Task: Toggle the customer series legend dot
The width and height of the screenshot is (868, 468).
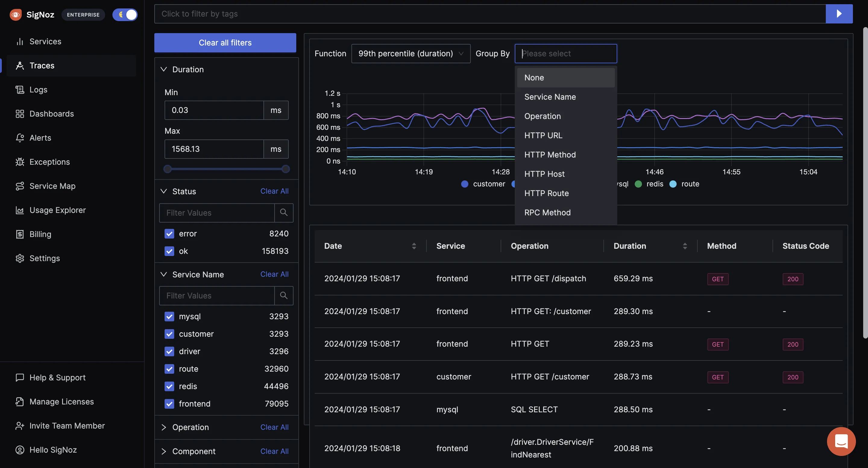Action: click(x=465, y=184)
